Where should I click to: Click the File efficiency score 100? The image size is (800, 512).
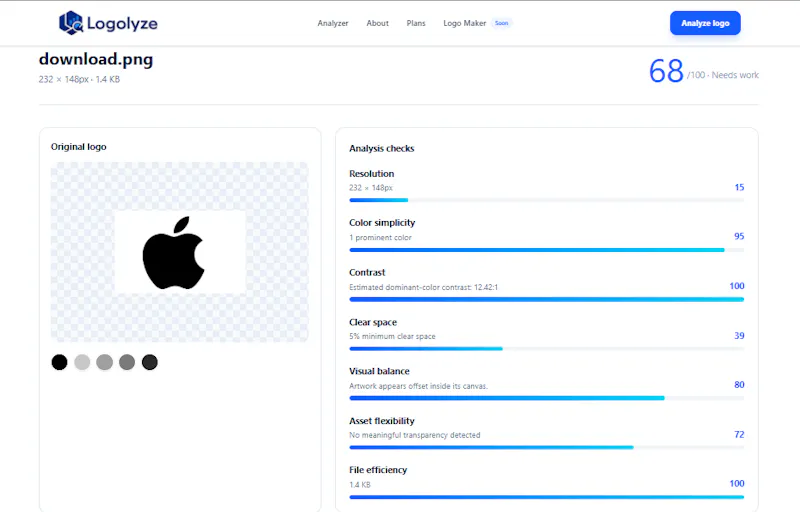[737, 483]
